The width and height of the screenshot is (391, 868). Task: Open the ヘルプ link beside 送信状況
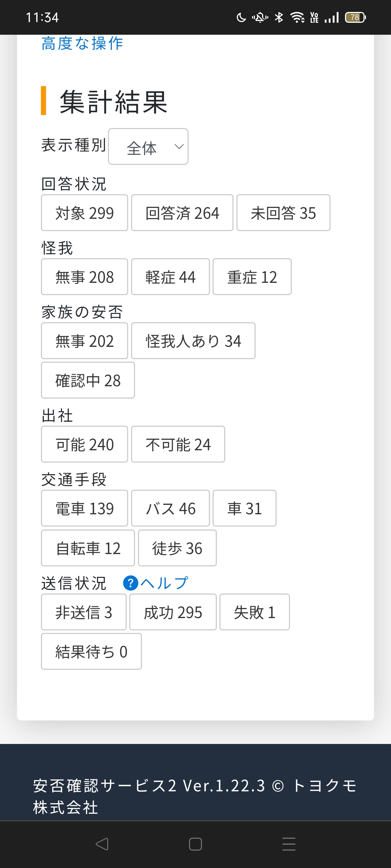pyautogui.click(x=164, y=583)
